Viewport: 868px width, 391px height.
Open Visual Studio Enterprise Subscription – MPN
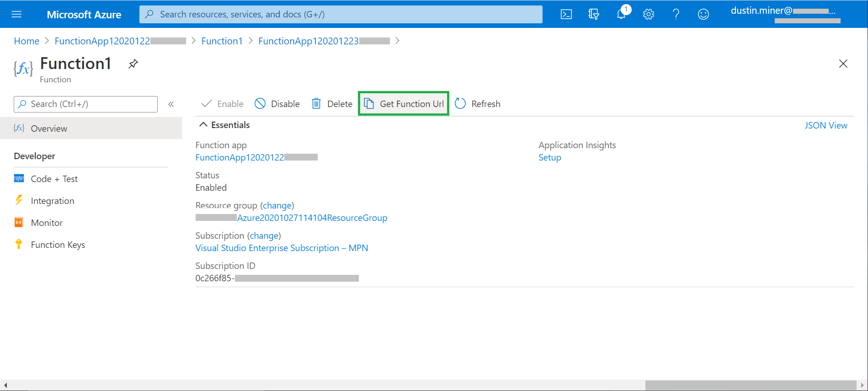click(x=282, y=248)
